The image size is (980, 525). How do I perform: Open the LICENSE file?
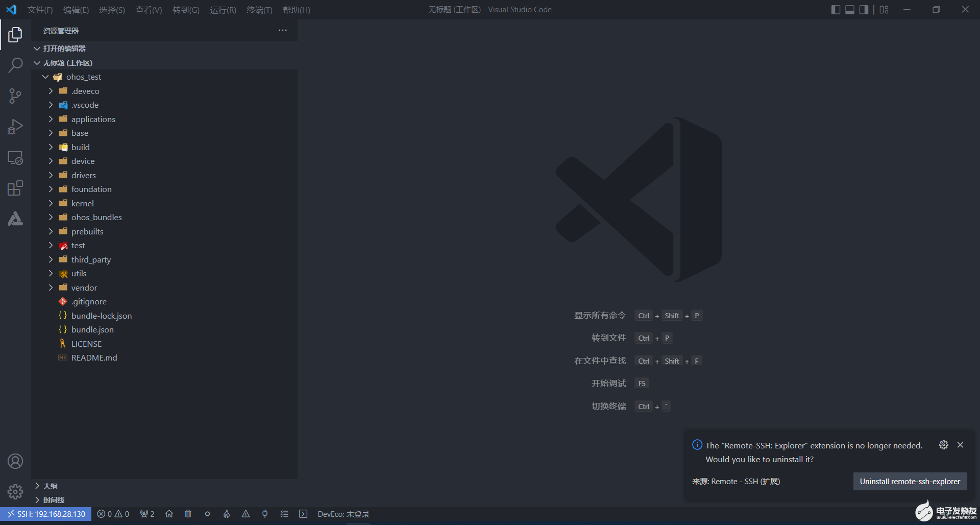86,344
